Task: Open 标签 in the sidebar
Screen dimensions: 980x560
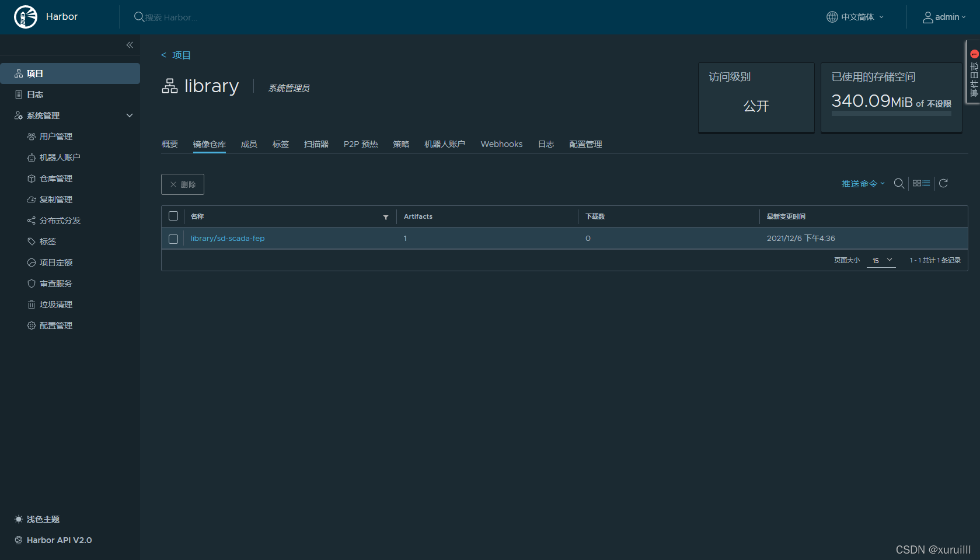Action: 48,242
